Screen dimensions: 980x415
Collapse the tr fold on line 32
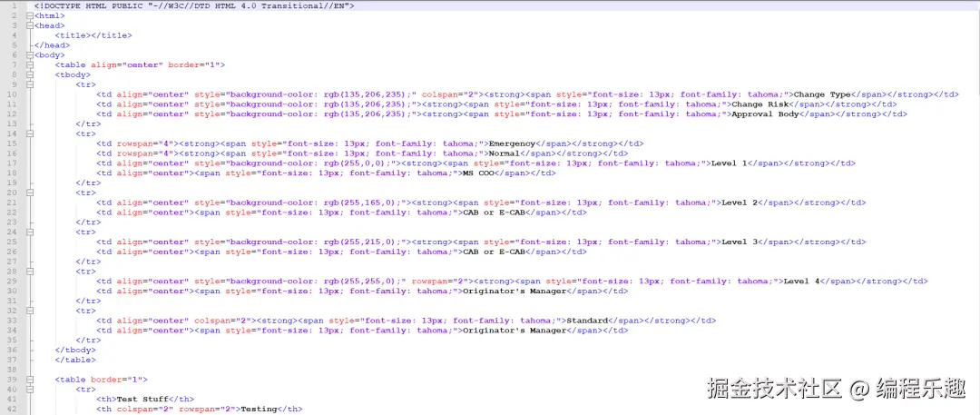[29, 311]
